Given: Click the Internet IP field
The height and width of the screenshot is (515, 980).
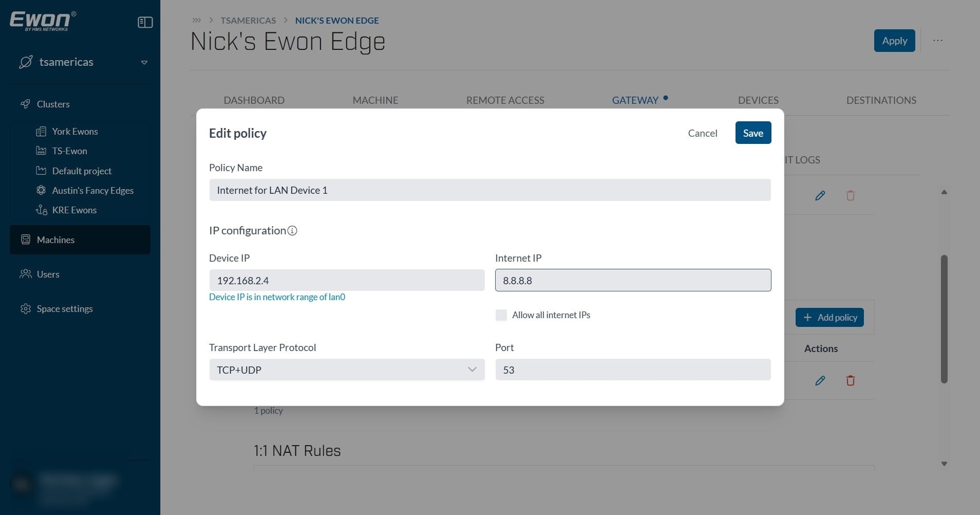Looking at the screenshot, I should (x=633, y=280).
